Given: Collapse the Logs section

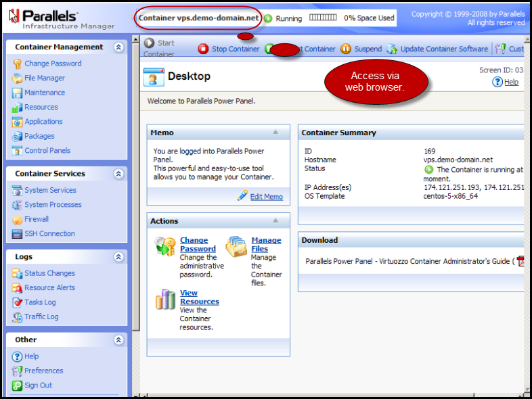Looking at the screenshot, I should 118,257.
